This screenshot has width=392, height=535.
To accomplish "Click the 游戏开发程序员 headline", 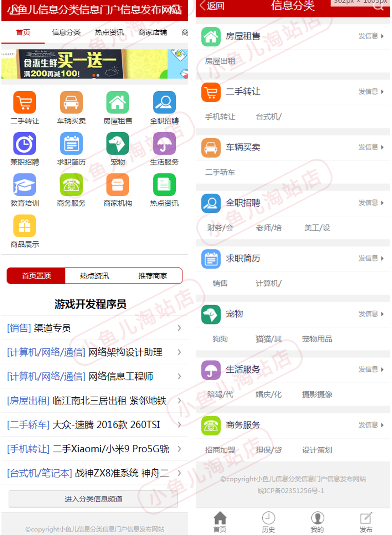I will pyautogui.click(x=91, y=304).
